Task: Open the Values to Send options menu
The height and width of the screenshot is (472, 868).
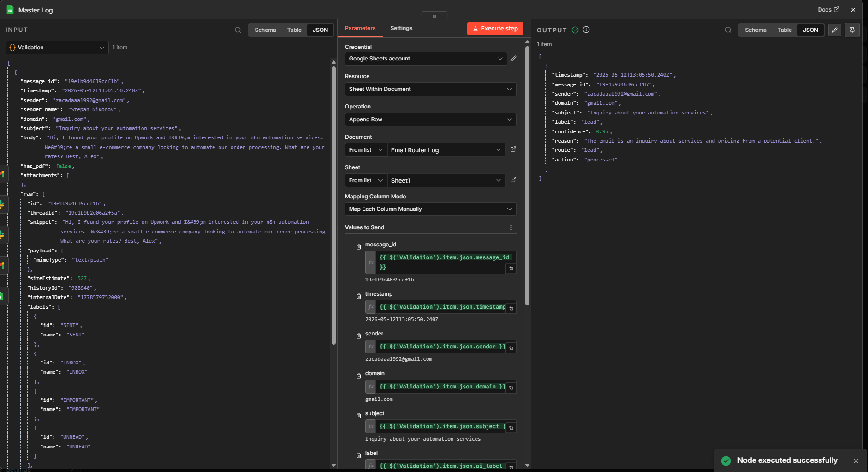Action: (x=511, y=227)
